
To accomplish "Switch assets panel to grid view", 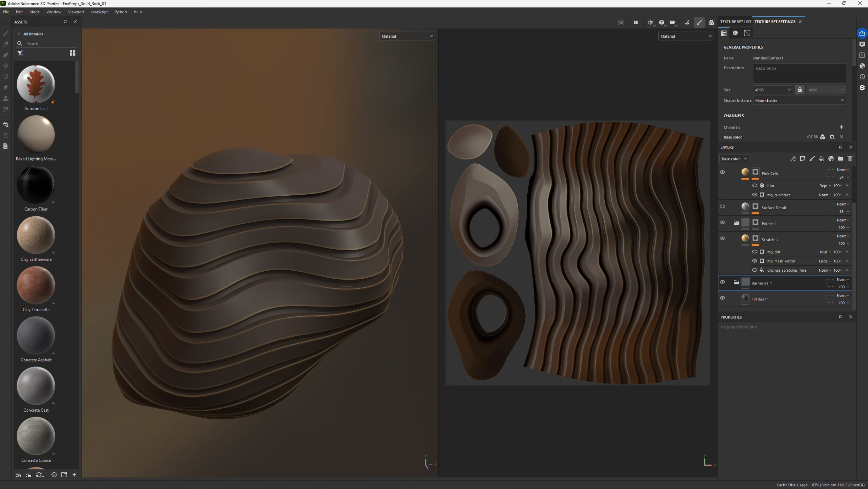I will [x=72, y=53].
